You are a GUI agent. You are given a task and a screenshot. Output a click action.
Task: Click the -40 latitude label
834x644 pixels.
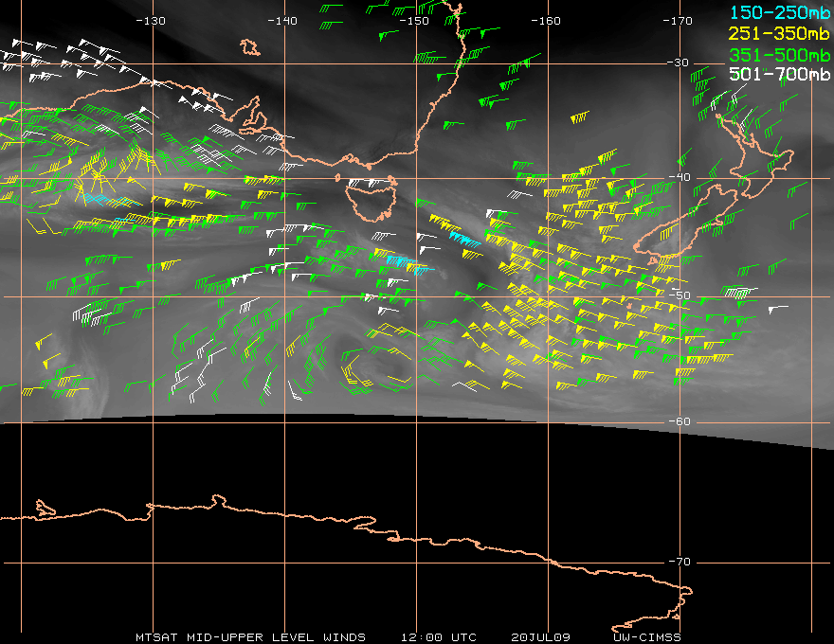[x=680, y=177]
